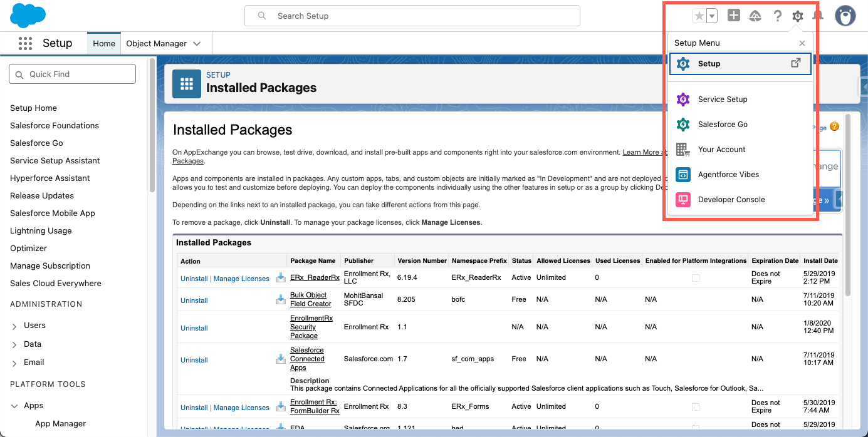Click Manage Licenses for ERx_ReaderRx
This screenshot has width=868, height=437.
(x=241, y=279)
